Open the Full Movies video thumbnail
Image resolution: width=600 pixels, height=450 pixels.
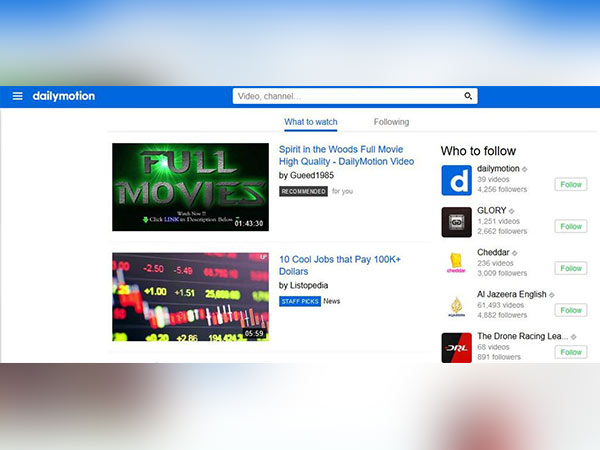(190, 187)
